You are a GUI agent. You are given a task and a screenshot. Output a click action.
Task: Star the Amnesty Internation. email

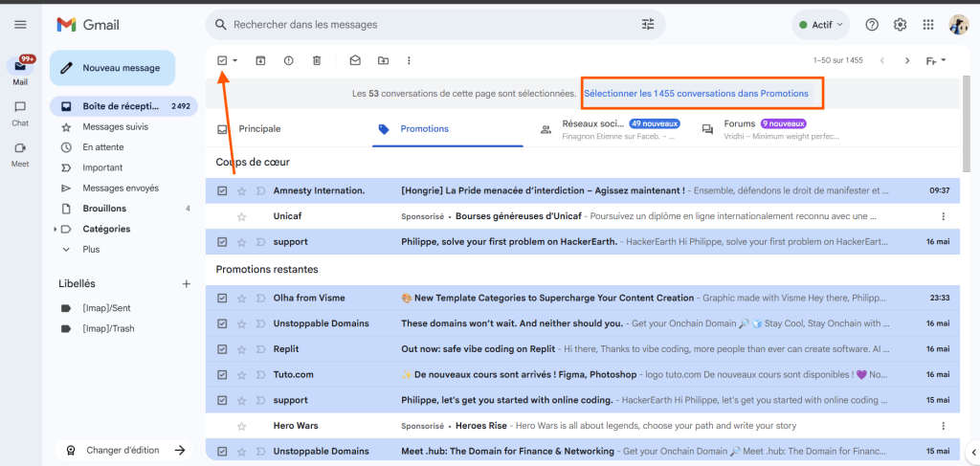(x=242, y=190)
